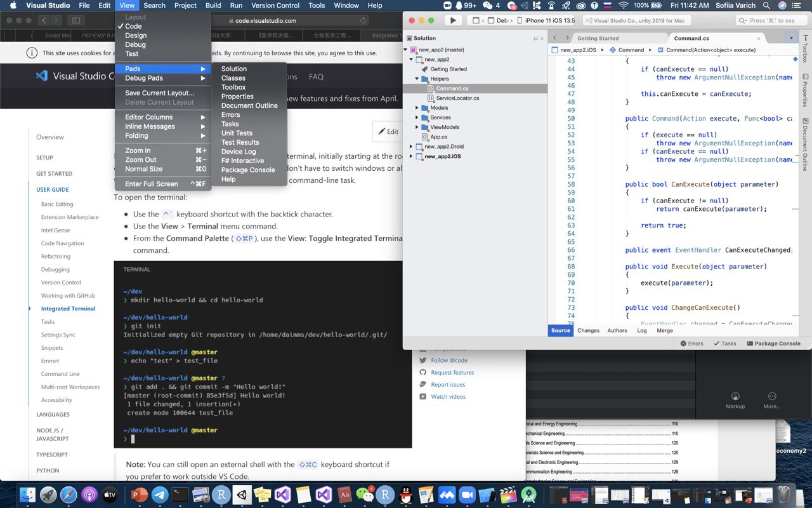Open the Debug Pads submenu
The image size is (812, 508).
[x=163, y=78]
